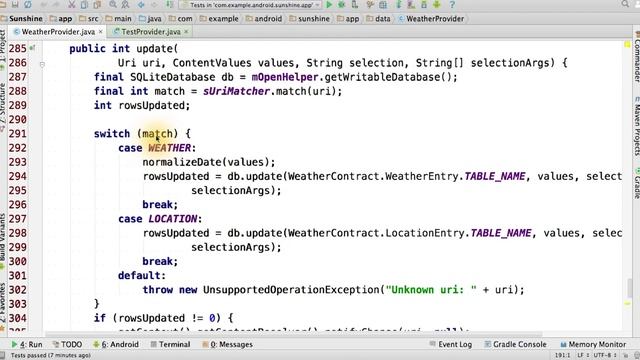Click the Copy toolbar icon
Image resolution: width=640 pixels, height=360 pixels.
pos(84,4)
